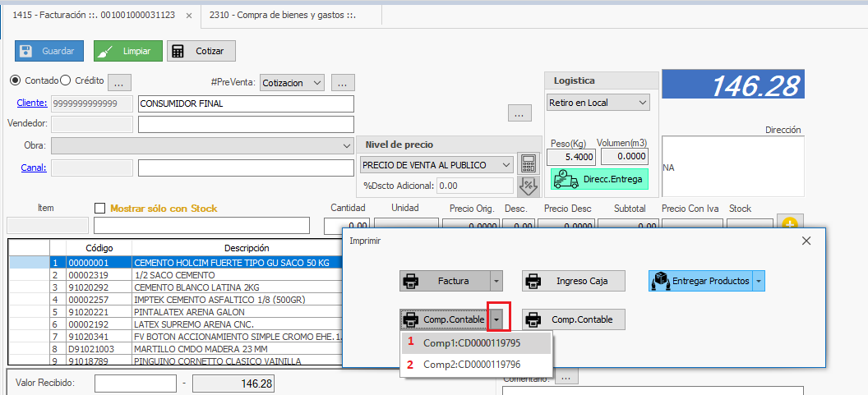Click the Direcc.Entrega delivery truck button
Image resolution: width=868 pixels, height=395 pixels.
(x=599, y=179)
